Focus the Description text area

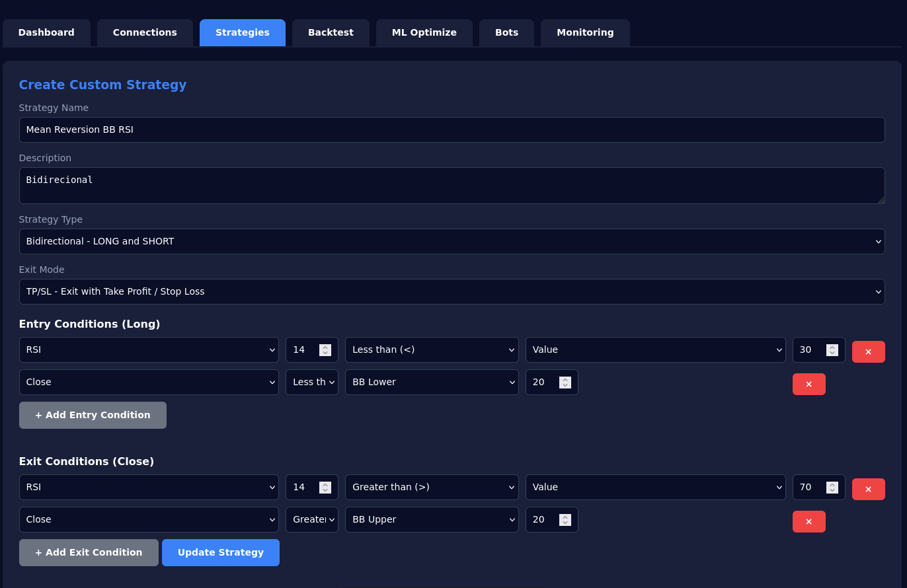[452, 186]
